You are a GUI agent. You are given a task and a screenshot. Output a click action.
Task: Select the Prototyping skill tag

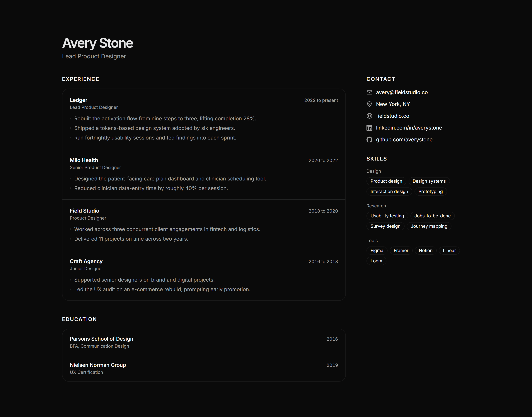pyautogui.click(x=430, y=191)
